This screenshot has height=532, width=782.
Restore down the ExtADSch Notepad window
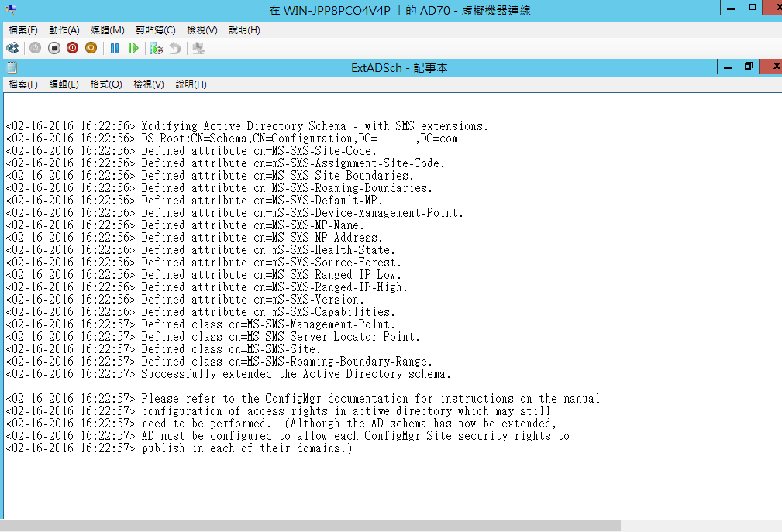tap(749, 67)
